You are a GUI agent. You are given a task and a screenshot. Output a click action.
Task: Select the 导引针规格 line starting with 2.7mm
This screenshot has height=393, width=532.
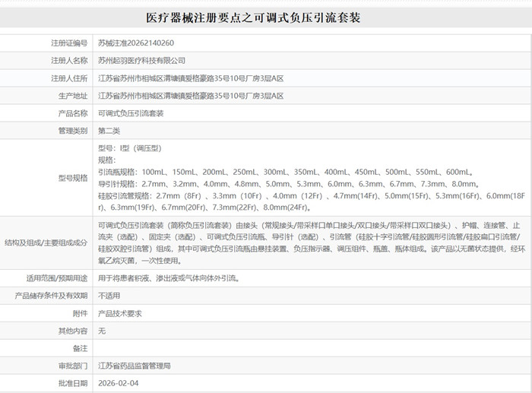pos(288,184)
